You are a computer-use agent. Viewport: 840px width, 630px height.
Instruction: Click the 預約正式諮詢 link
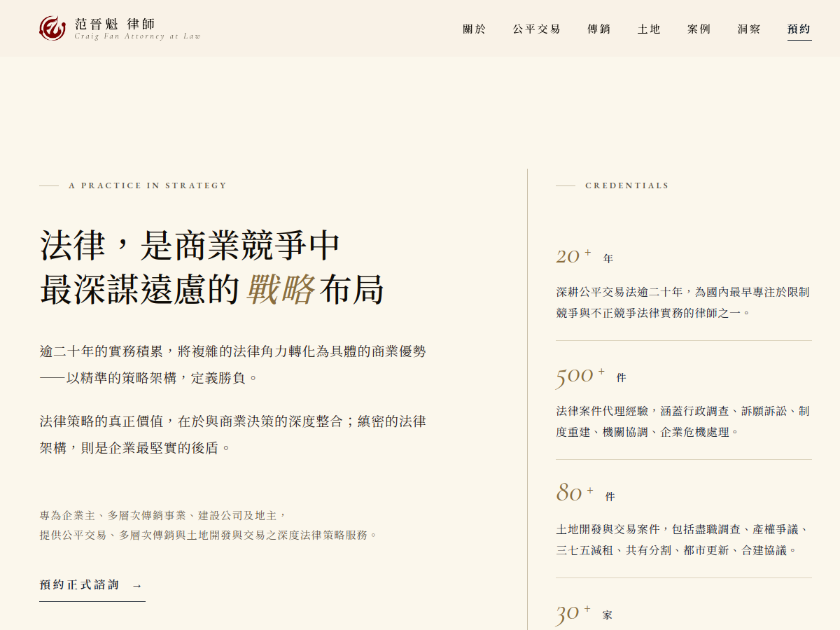coord(92,585)
